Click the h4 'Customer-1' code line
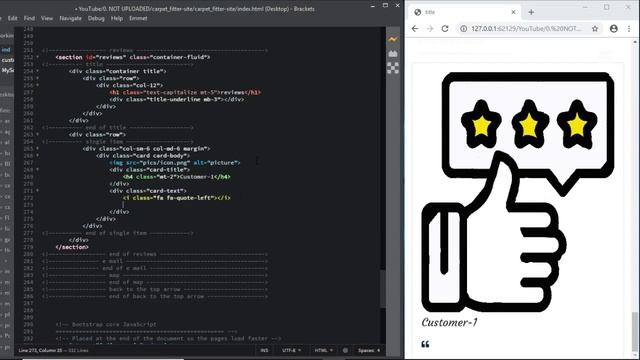Image resolution: width=640 pixels, height=360 pixels. click(177, 177)
